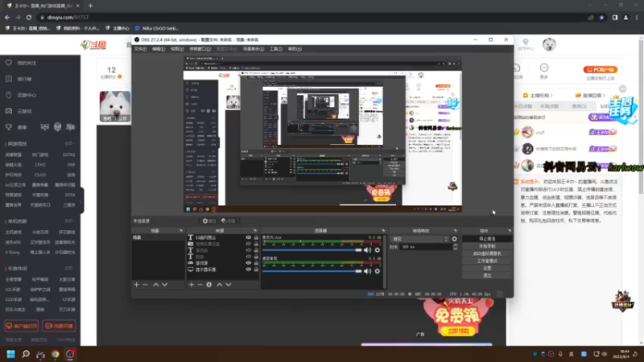Click the Douyu logo on the web page
Screen dimensions: 644x362
click(x=93, y=45)
